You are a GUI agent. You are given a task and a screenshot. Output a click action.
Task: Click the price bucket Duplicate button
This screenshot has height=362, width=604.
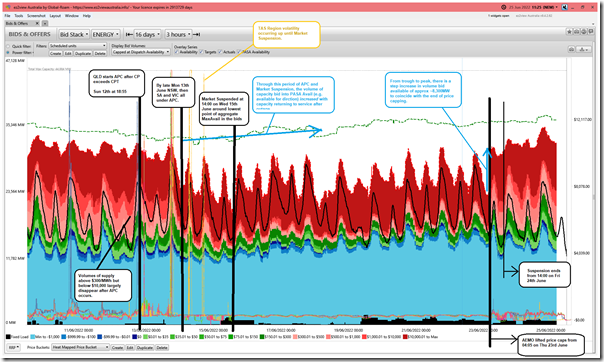coord(145,347)
